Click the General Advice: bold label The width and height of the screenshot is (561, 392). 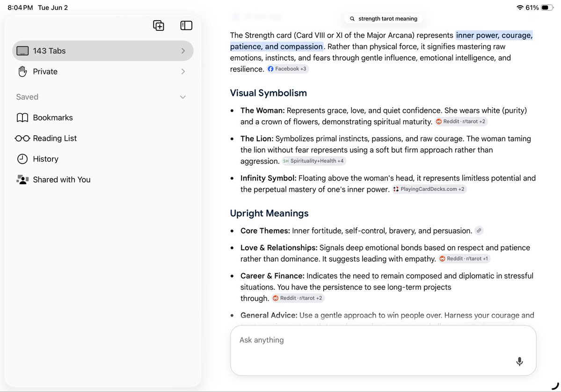pyautogui.click(x=269, y=315)
